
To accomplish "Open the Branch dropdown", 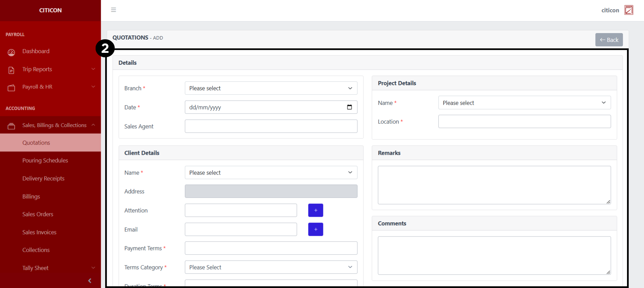I will (271, 88).
